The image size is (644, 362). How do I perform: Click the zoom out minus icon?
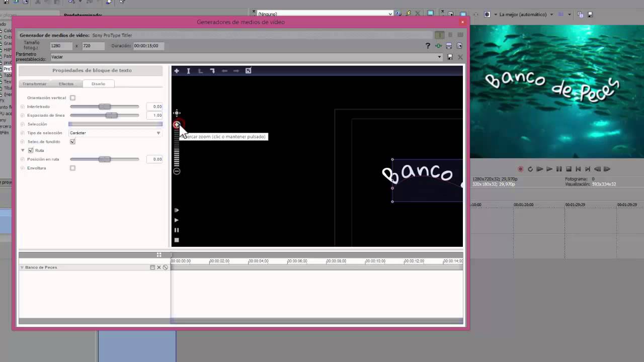coord(177,171)
